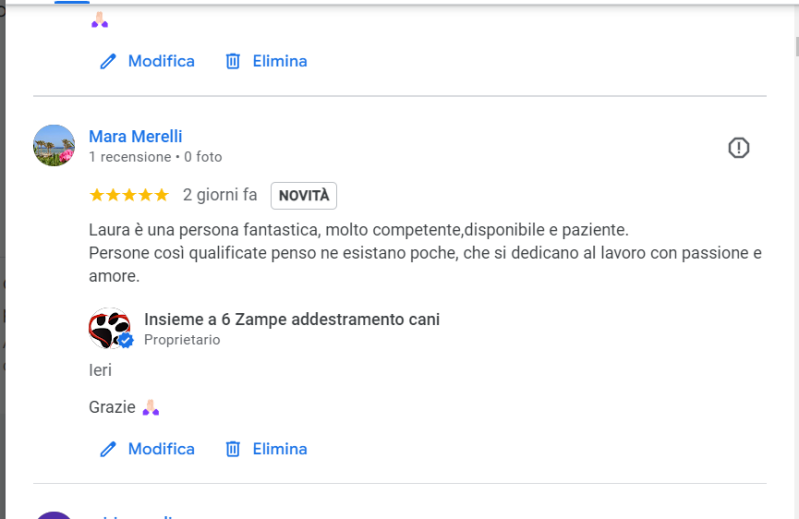
Task: Click the five-star rating on Mara Merelli's review
Action: tap(128, 195)
